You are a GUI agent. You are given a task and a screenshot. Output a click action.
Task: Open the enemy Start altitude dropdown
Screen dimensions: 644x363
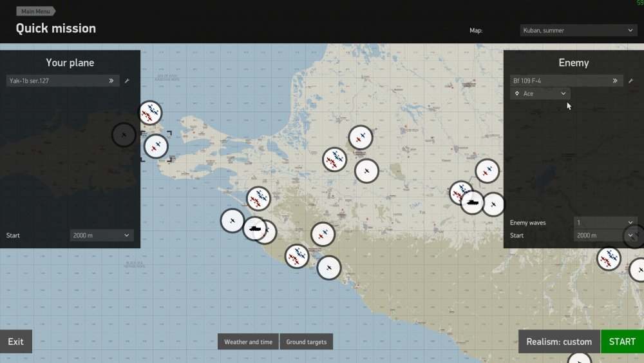pyautogui.click(x=605, y=235)
